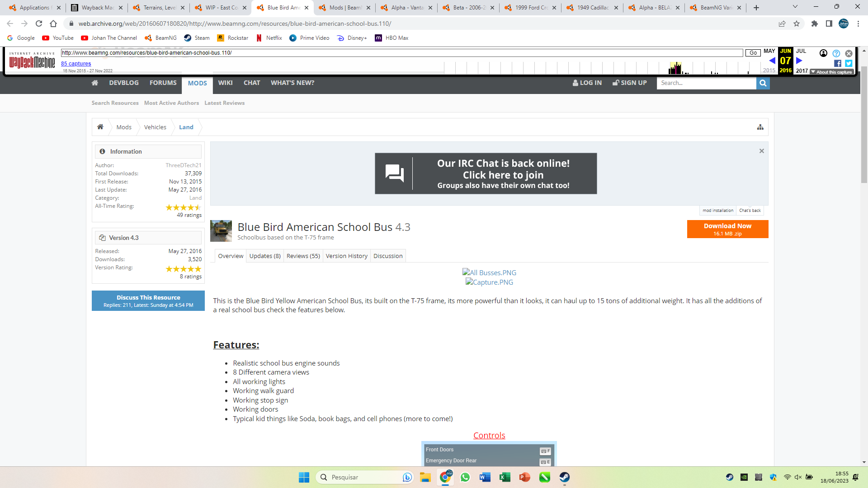Click the site Search input field
868x488 pixels.
pos(706,83)
